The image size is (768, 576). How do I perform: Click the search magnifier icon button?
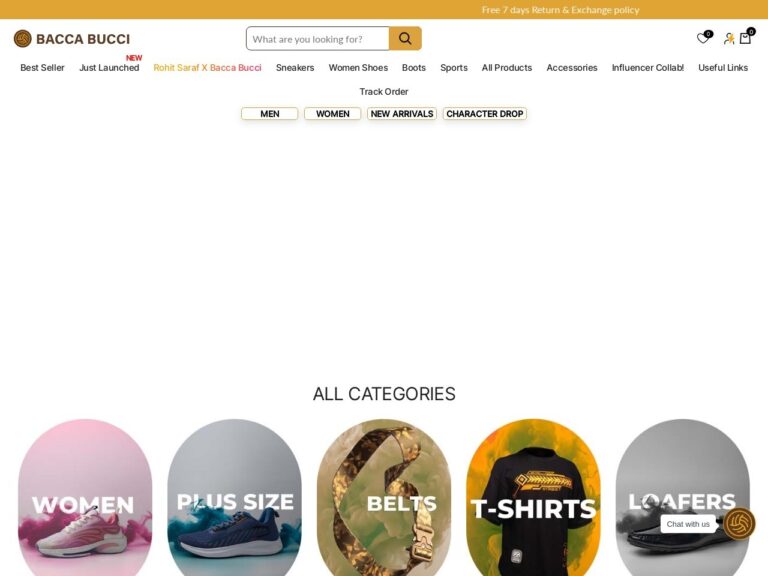405,39
